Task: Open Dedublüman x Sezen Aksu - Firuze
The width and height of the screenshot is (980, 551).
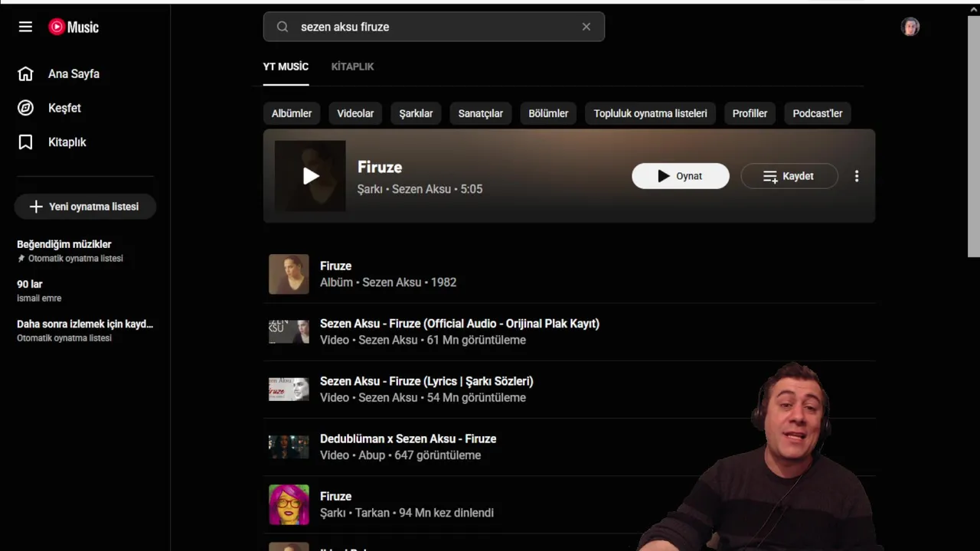Action: pos(408,439)
